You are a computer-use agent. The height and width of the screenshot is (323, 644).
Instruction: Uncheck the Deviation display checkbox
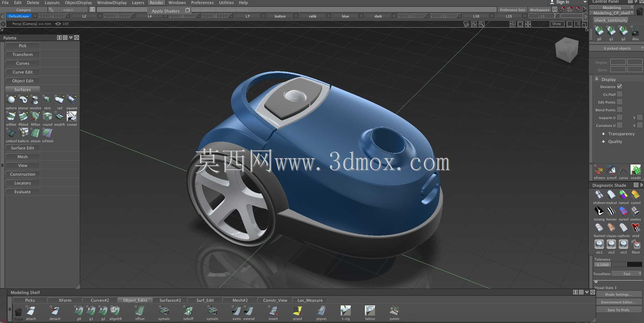[619, 87]
